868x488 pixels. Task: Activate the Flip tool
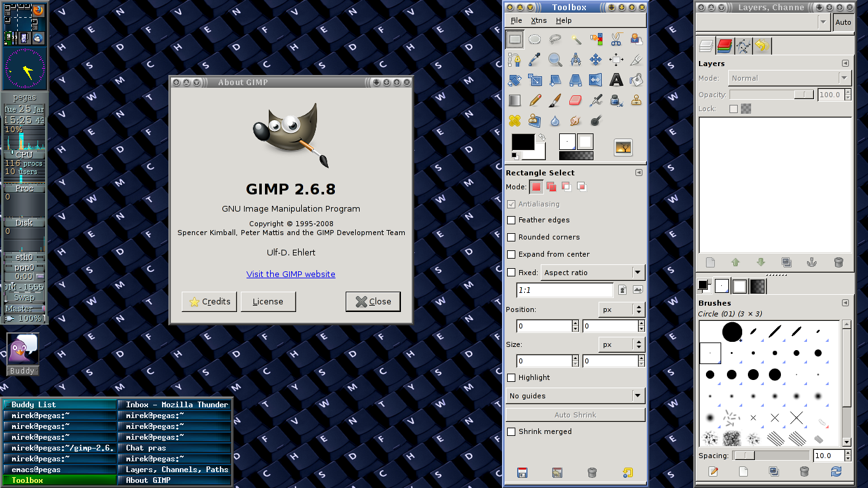tap(596, 80)
